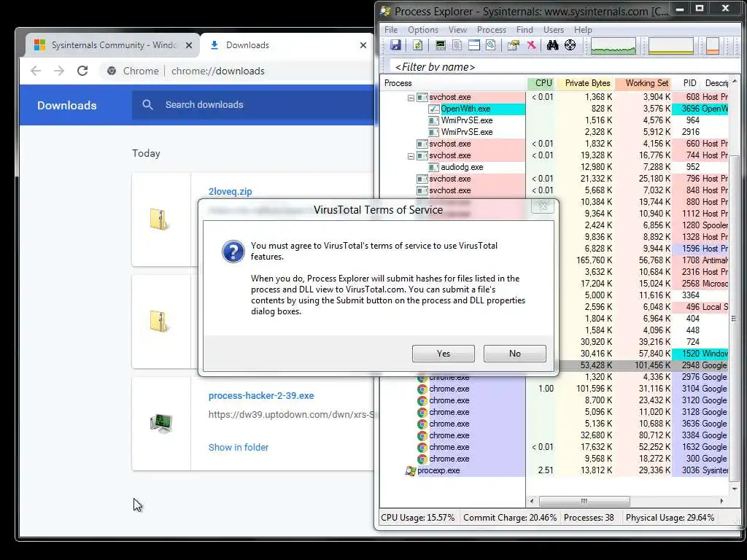Image resolution: width=747 pixels, height=560 pixels.
Task: Click the Refresh Now toolbar icon
Action: click(x=417, y=45)
